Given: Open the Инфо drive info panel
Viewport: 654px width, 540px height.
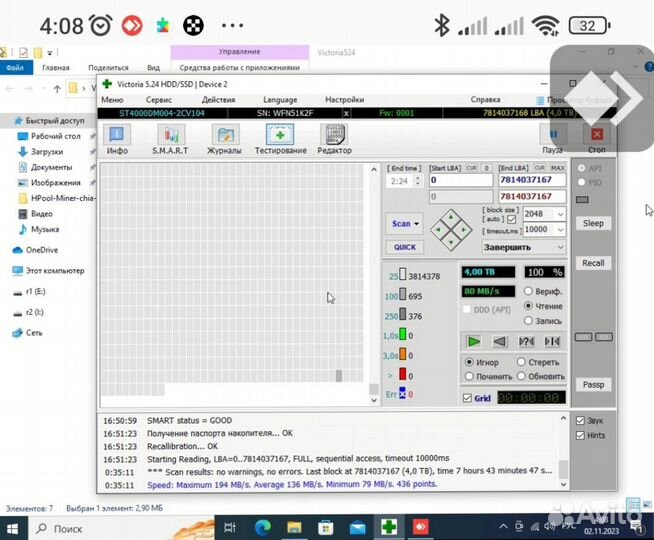Looking at the screenshot, I should pos(117,139).
